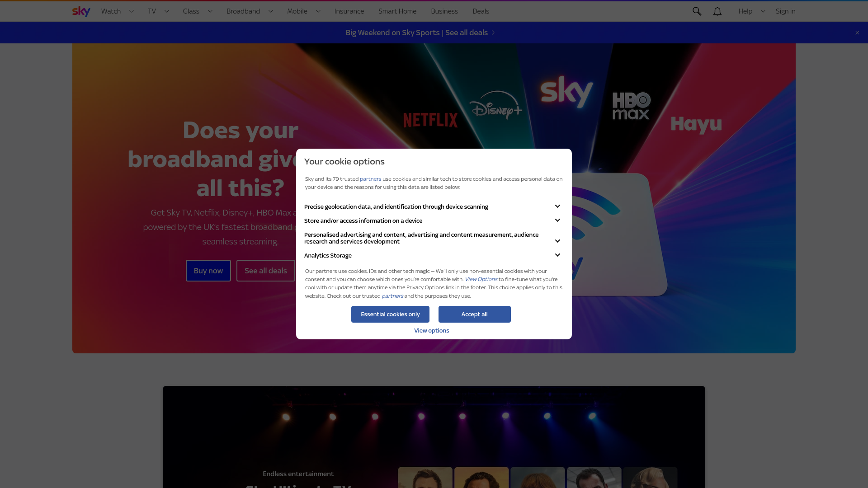Expand the Help menu chevron
Image resolution: width=868 pixels, height=488 pixels.
pos(763,11)
